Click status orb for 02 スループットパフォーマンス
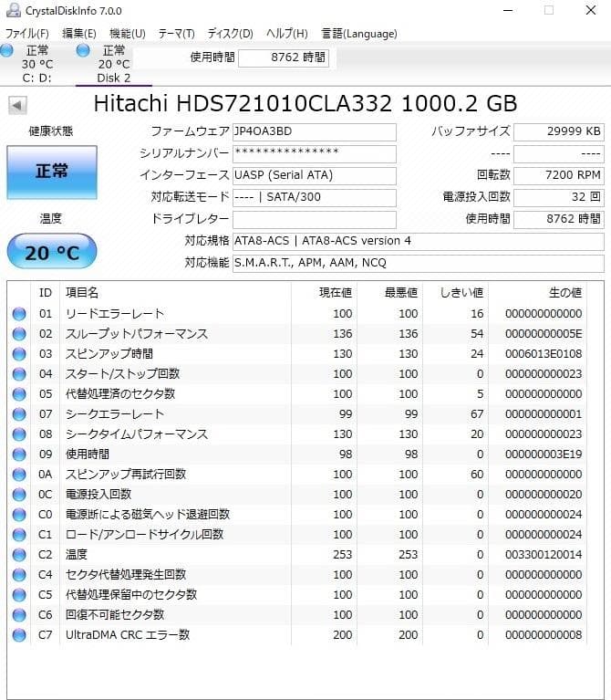Image resolution: width=611 pixels, height=700 pixels. point(19,334)
